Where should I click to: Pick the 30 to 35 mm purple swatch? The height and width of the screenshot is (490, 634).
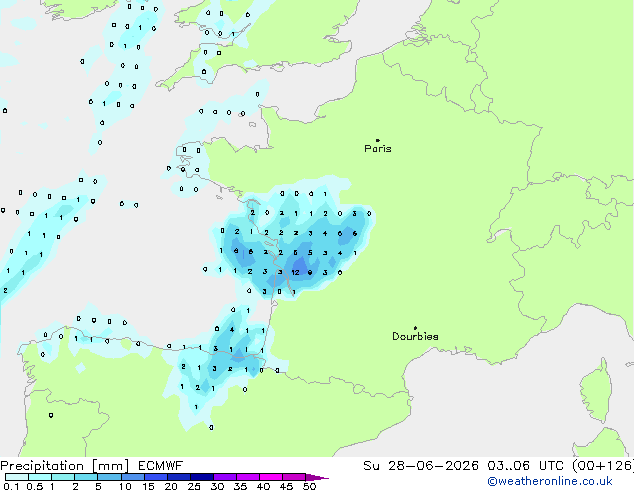pos(225,477)
